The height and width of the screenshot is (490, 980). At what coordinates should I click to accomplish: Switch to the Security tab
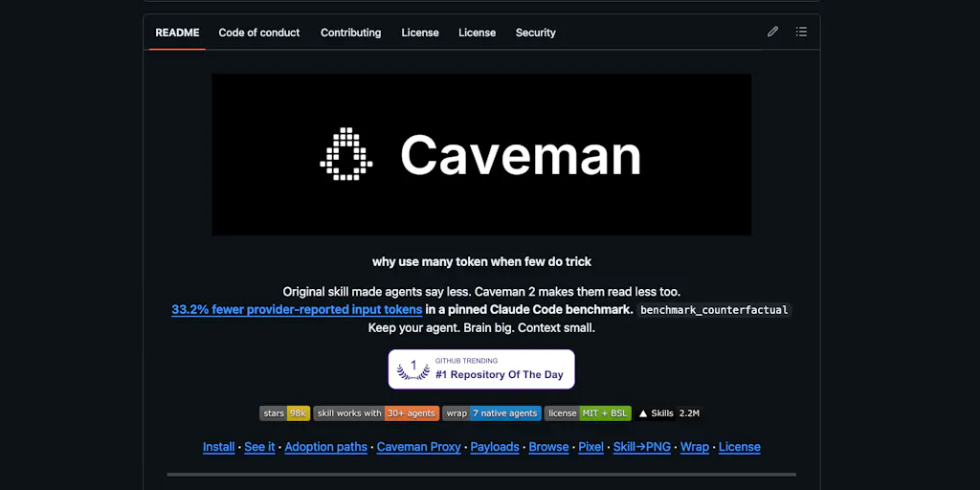536,33
